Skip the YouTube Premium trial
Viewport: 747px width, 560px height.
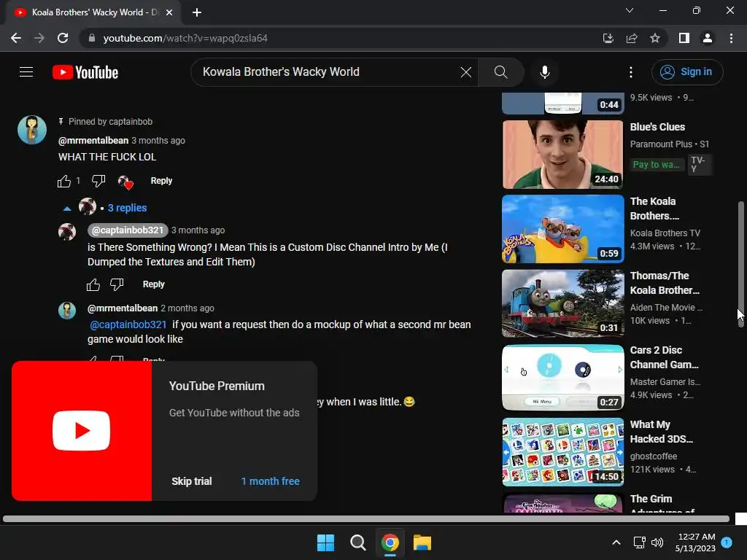pyautogui.click(x=192, y=481)
